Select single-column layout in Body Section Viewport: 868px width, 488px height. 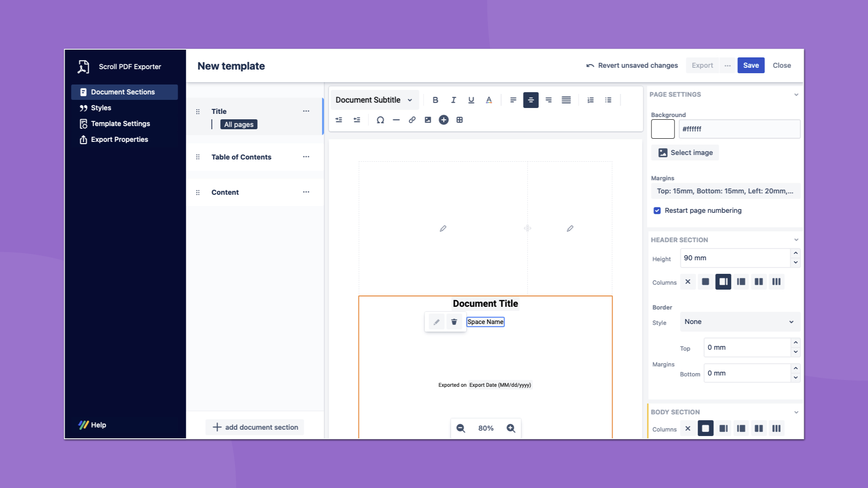706,428
